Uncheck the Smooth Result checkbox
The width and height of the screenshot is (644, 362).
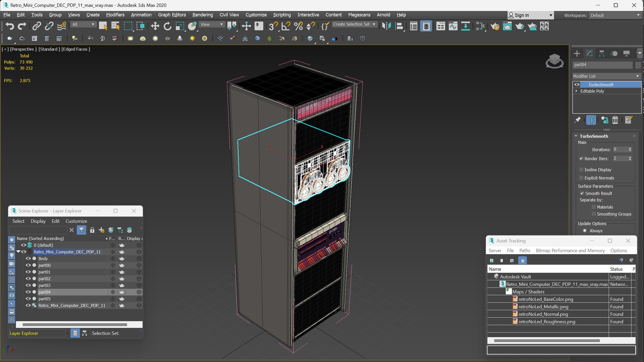pos(582,193)
